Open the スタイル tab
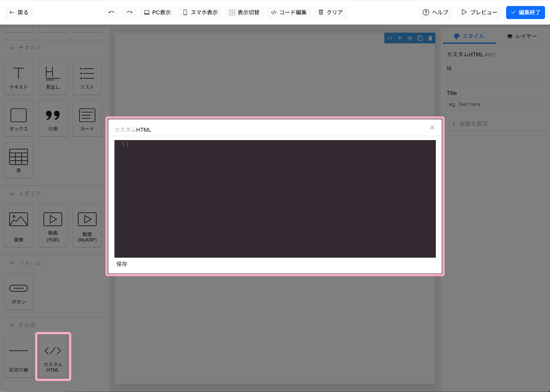550x392 pixels. coord(469,36)
